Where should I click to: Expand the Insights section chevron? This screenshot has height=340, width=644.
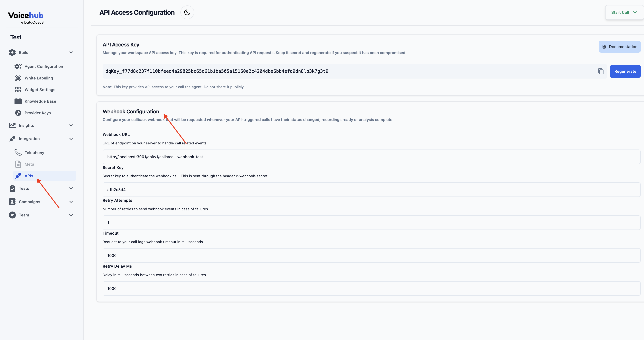point(71,125)
